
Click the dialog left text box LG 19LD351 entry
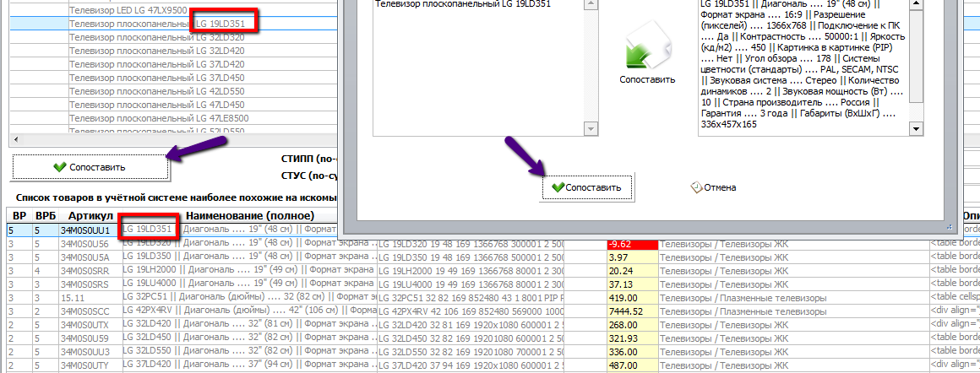463,3
